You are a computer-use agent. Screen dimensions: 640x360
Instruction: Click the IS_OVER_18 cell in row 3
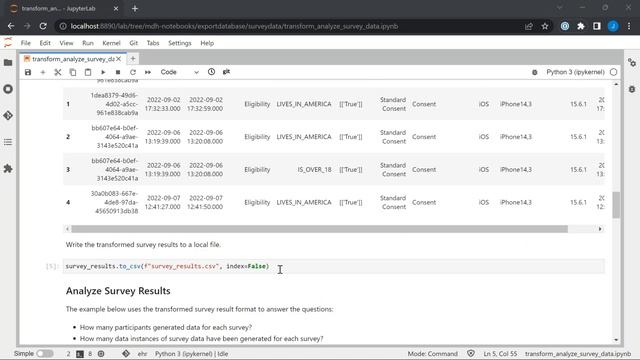click(x=314, y=169)
